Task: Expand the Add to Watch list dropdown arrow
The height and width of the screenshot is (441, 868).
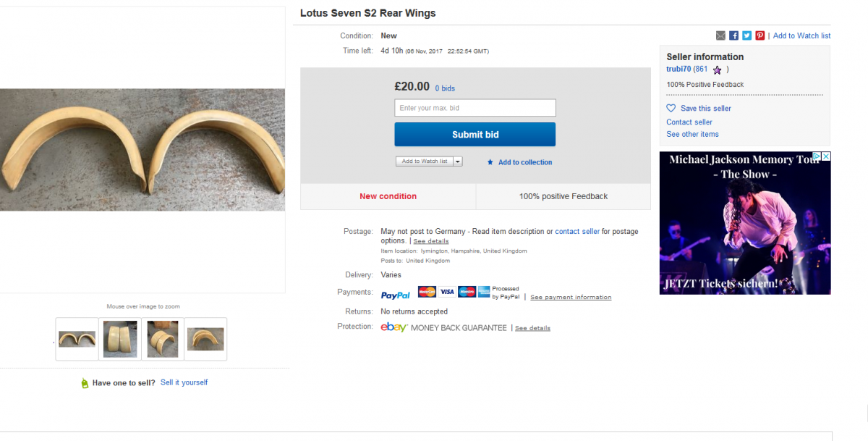Action: pyautogui.click(x=458, y=161)
